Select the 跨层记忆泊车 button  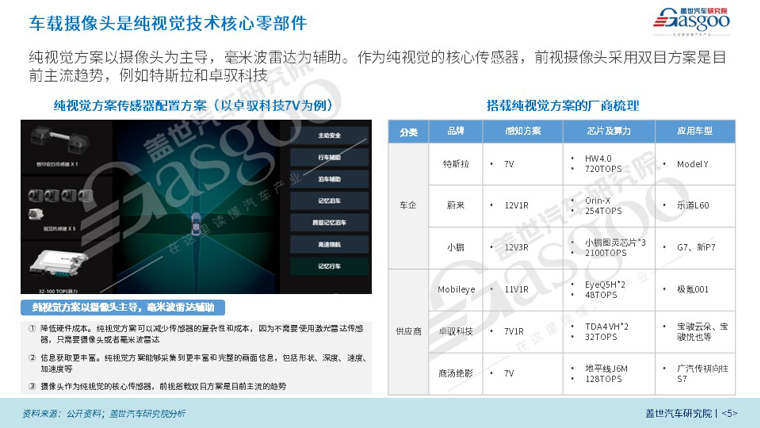329,222
